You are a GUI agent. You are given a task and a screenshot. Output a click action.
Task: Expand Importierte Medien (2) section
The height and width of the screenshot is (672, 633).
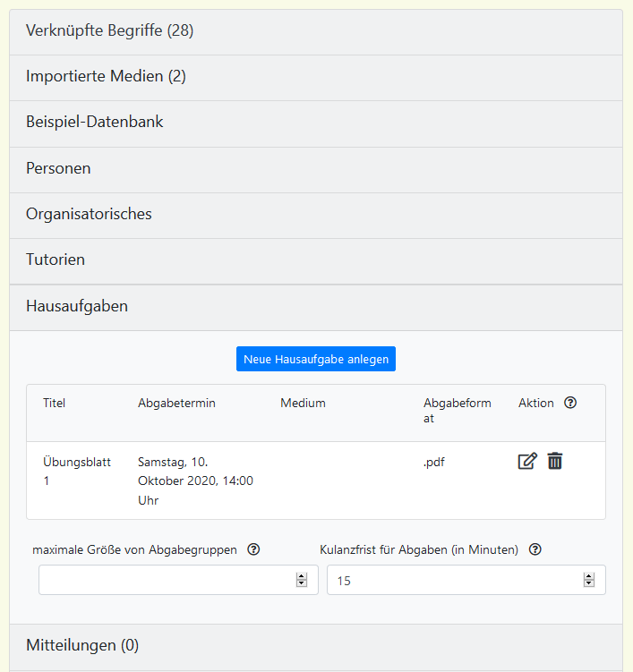pos(106,77)
